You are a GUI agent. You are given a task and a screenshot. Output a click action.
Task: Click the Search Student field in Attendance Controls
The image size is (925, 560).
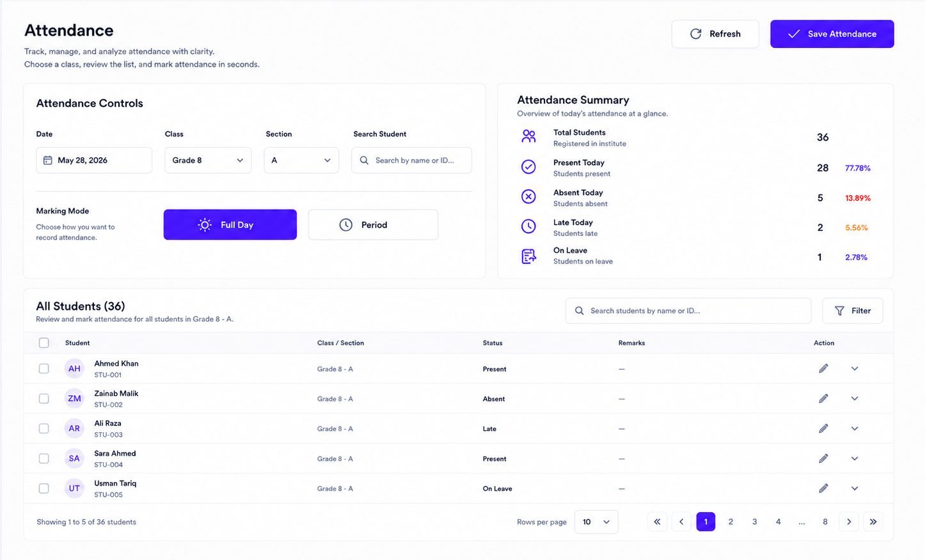411,160
